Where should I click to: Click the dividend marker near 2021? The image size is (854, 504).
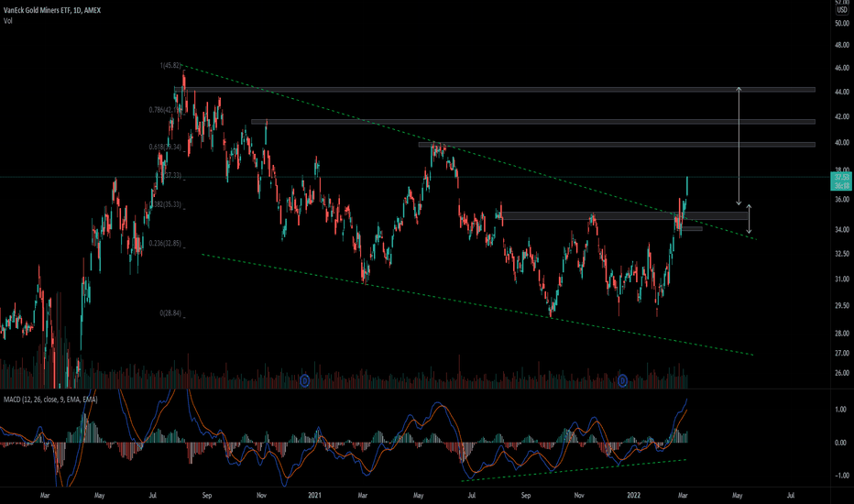(x=304, y=380)
